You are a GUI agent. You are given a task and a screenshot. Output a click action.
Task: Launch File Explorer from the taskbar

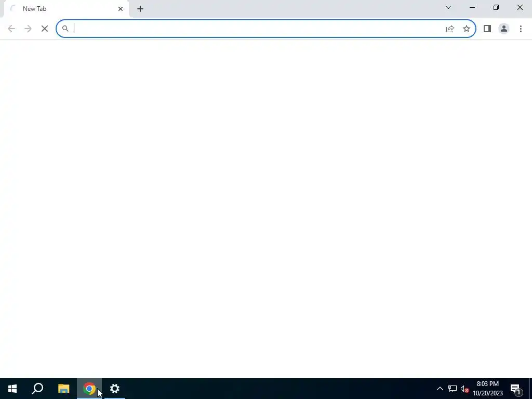coord(64,389)
